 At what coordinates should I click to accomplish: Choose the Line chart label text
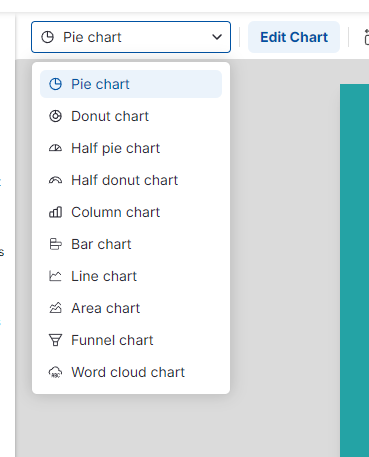[104, 276]
